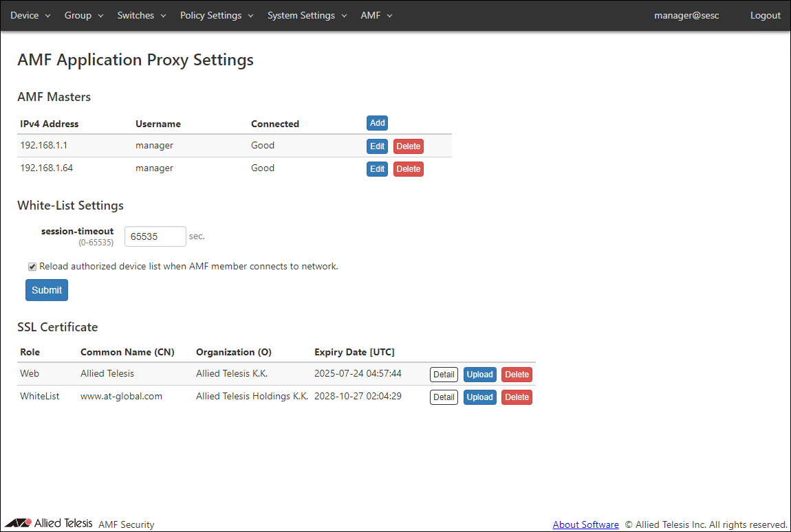Add a new AMF Master

(377, 123)
